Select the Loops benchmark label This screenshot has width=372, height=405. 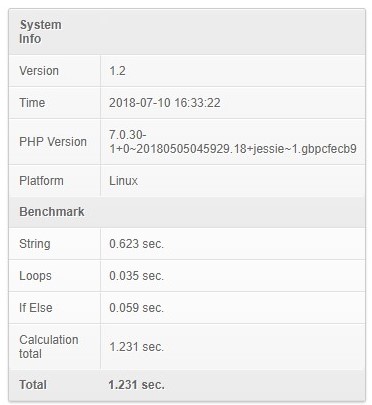35,276
